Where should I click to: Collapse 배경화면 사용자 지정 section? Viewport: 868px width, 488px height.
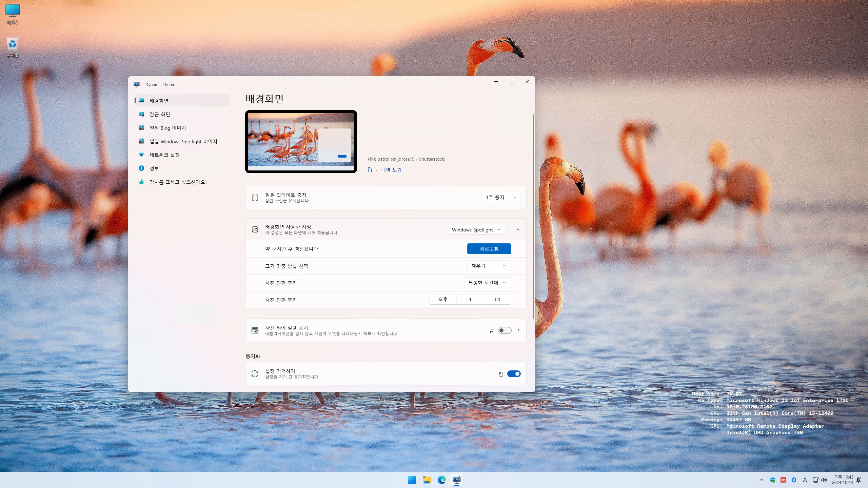[518, 229]
